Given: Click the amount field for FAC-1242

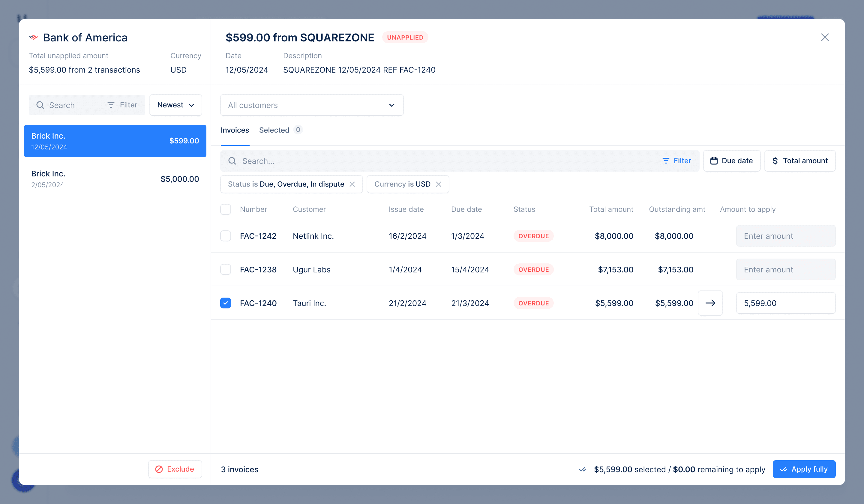Looking at the screenshot, I should pos(786,236).
